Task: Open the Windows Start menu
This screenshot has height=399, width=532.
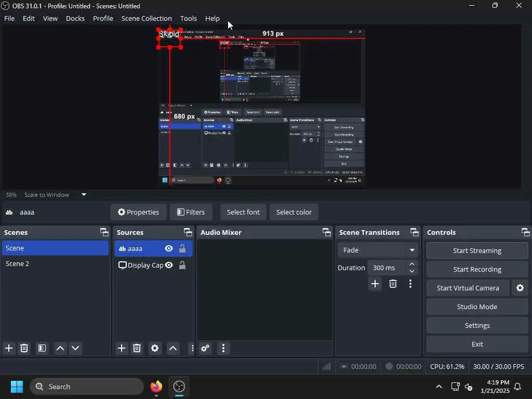Action: click(x=17, y=387)
